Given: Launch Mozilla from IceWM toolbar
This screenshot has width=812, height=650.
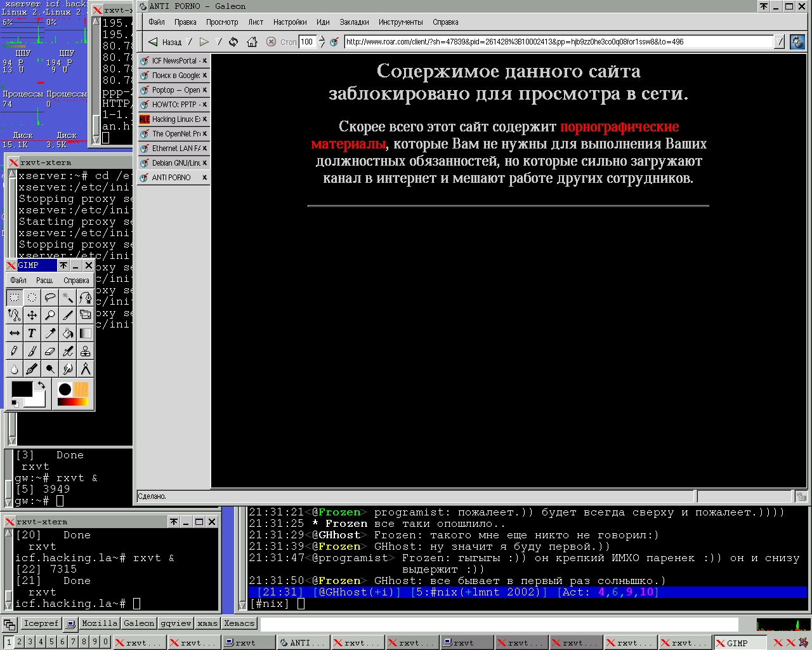Looking at the screenshot, I should [x=99, y=623].
